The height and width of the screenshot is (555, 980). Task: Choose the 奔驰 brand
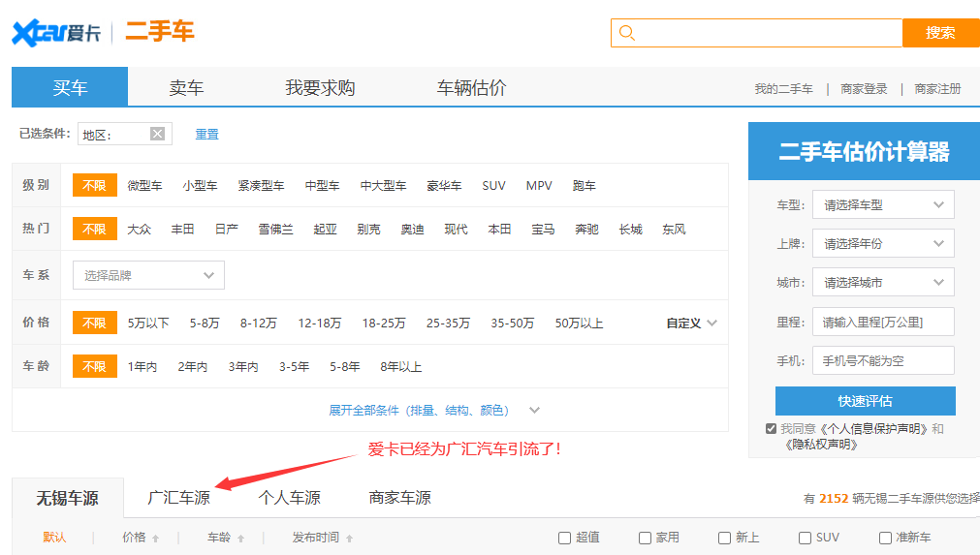point(586,230)
